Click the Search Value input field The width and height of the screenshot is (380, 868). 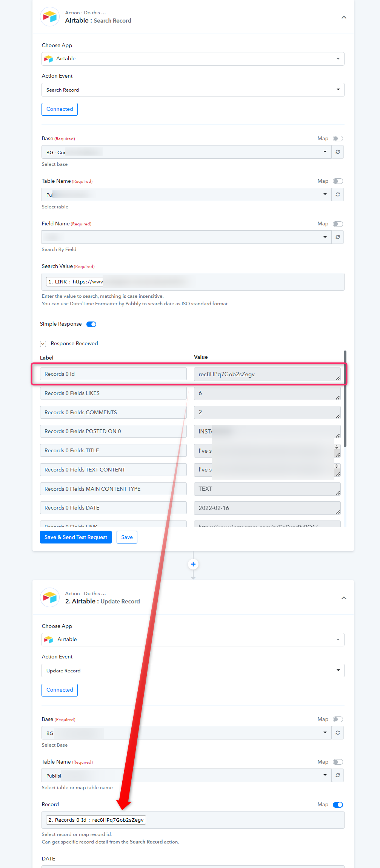[193, 282]
